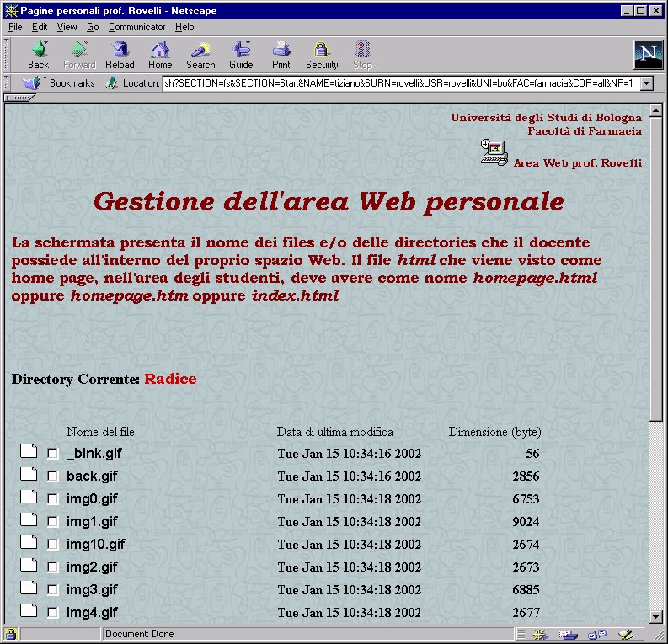
Task: Click the size value 9024
Action: click(x=526, y=522)
